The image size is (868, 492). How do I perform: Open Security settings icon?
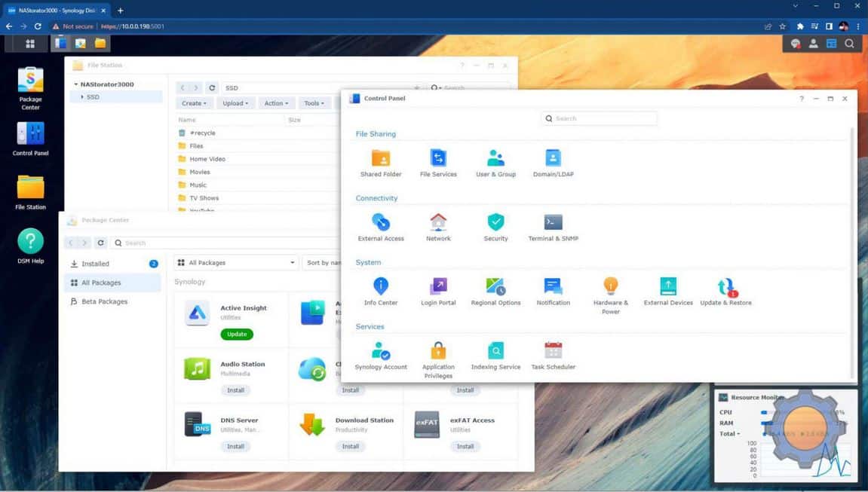click(496, 222)
